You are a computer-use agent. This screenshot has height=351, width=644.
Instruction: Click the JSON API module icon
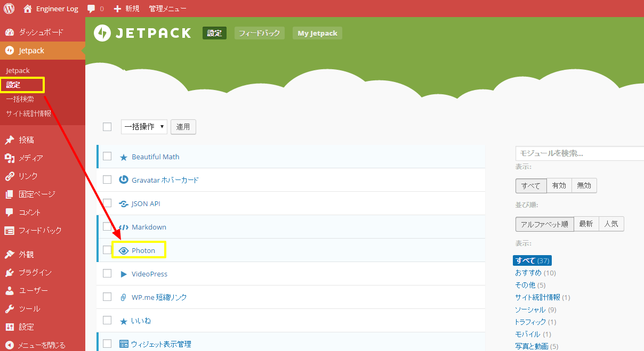point(124,203)
